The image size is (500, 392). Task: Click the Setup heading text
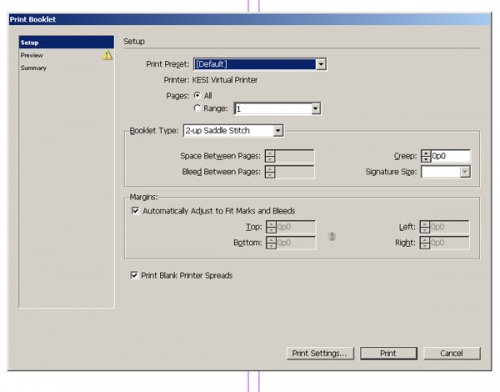click(x=134, y=41)
